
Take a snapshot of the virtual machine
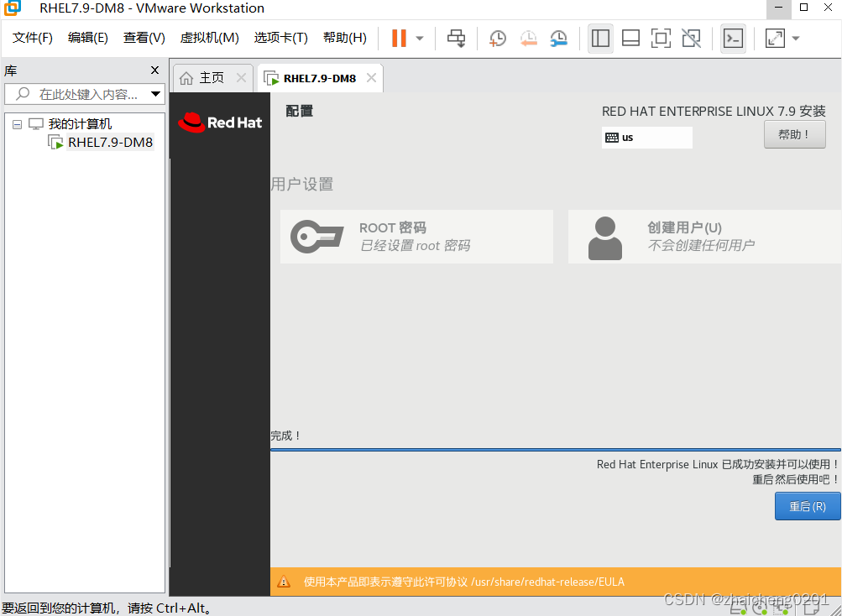[497, 38]
